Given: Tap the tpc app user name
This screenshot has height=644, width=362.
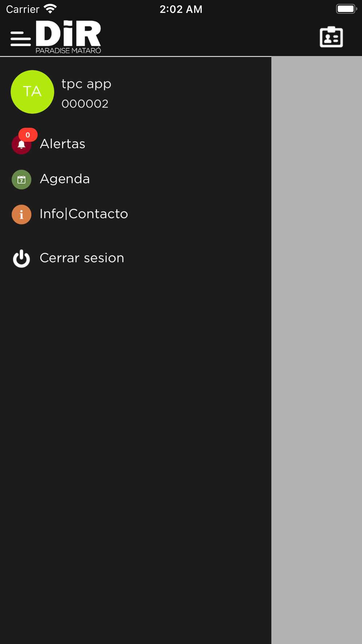Looking at the screenshot, I should pos(86,84).
